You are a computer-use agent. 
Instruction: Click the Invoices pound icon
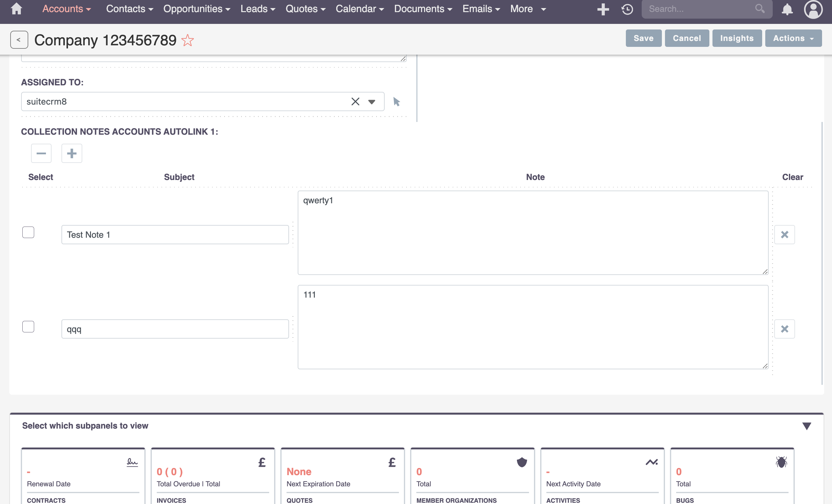[262, 462]
